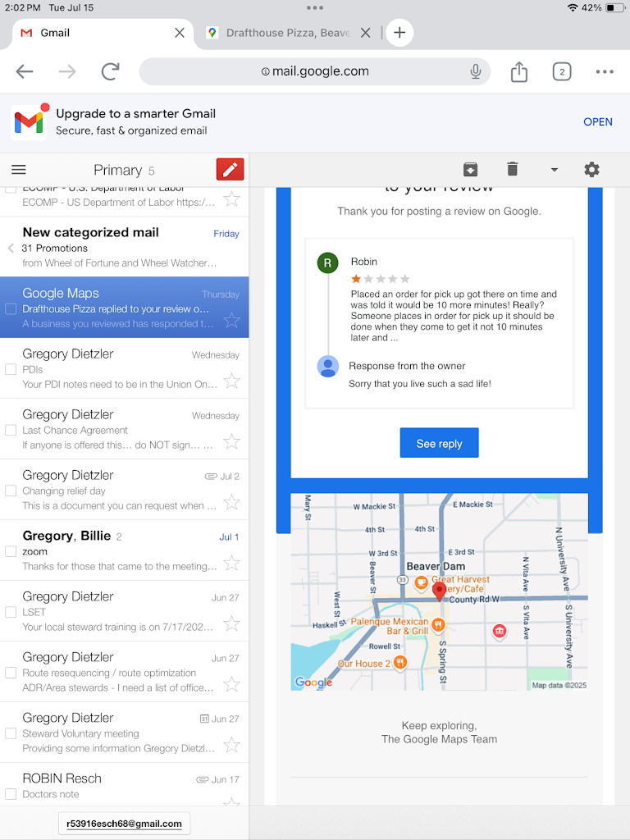
Task: Open the LSET steward training email
Action: click(125, 610)
